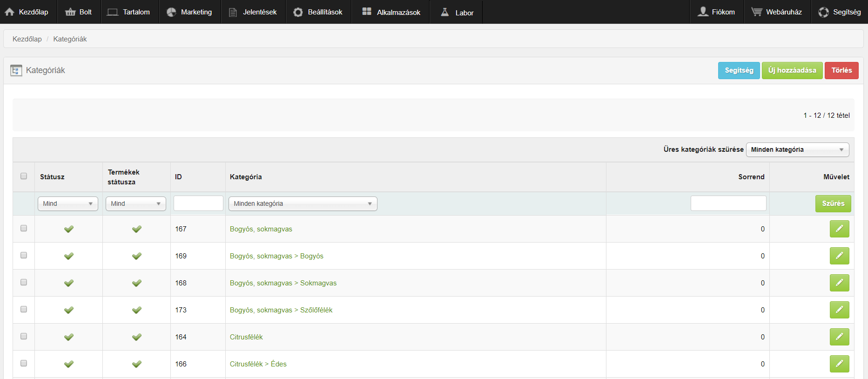Click the Segítség lifebuoy icon in navbar
Image resolution: width=868 pixels, height=379 pixels.
824,12
